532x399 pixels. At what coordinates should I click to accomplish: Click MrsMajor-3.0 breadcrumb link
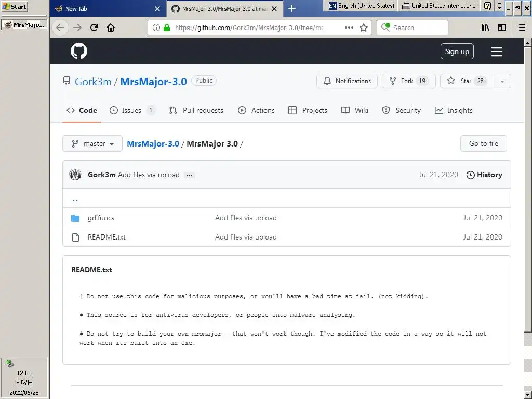(153, 143)
